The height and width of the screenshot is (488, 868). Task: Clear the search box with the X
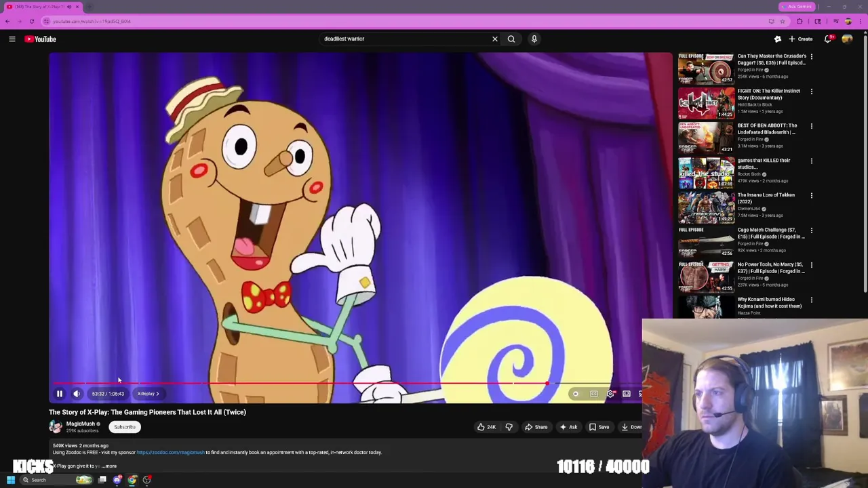tap(495, 39)
